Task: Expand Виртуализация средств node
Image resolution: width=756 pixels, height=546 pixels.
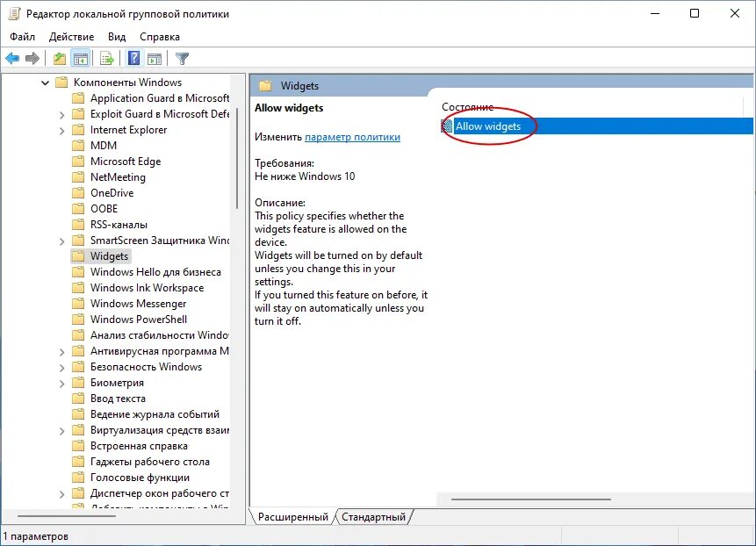Action: (x=61, y=431)
